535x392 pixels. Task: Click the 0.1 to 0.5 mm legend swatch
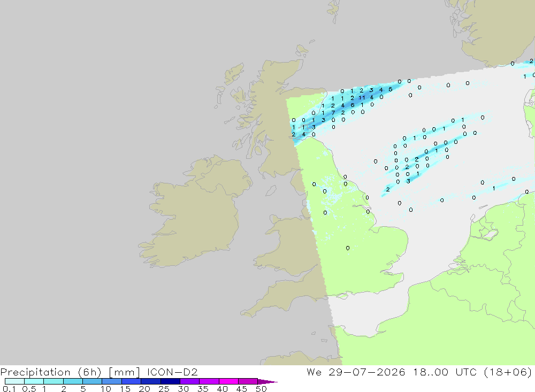click(14, 381)
